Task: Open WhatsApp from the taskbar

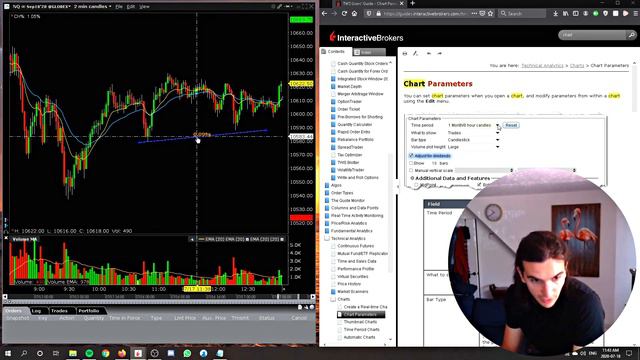Action: coord(187,353)
